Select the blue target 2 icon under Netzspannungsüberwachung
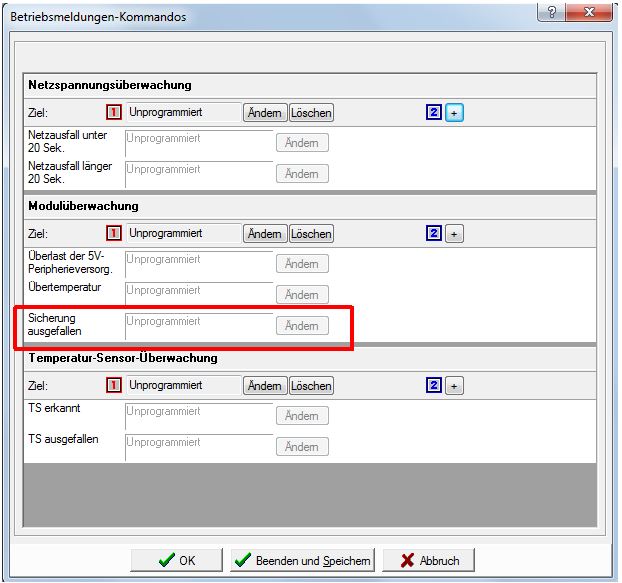 (x=433, y=113)
